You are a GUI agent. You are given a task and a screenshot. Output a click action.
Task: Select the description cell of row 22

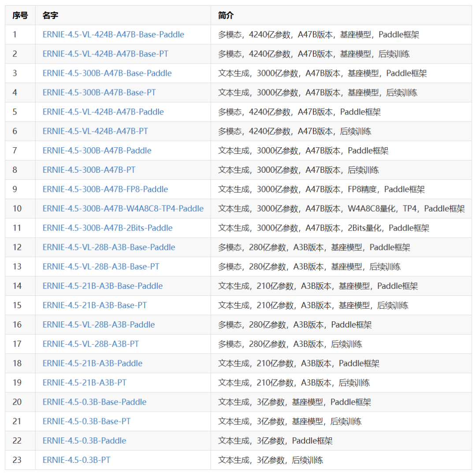click(341, 441)
